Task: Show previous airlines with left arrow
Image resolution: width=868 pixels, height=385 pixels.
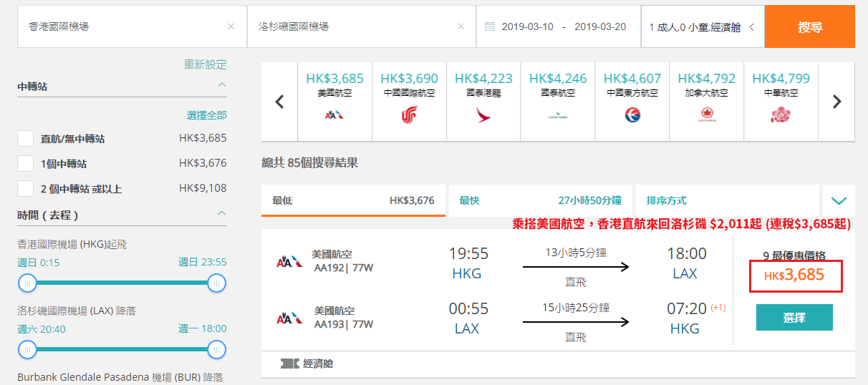Action: click(x=280, y=102)
